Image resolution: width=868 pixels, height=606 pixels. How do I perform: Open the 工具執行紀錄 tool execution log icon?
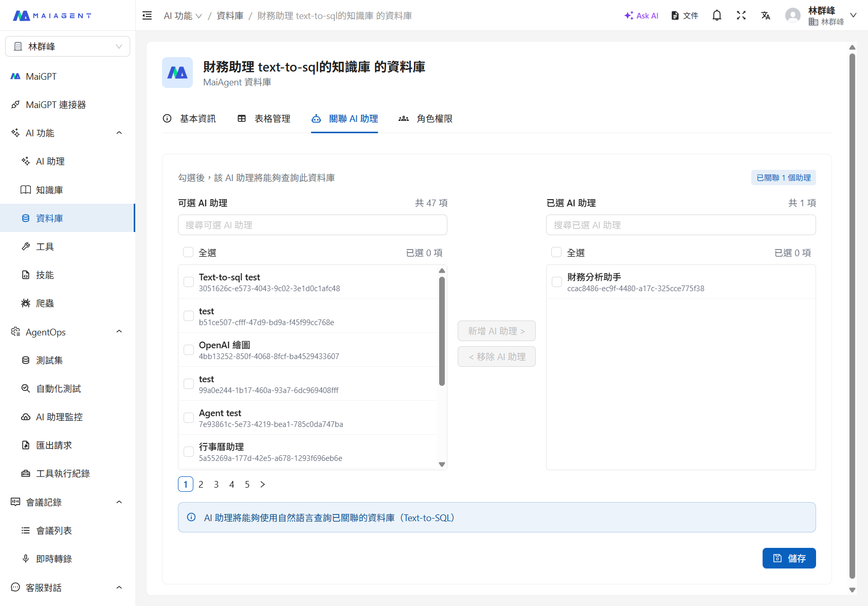[26, 473]
